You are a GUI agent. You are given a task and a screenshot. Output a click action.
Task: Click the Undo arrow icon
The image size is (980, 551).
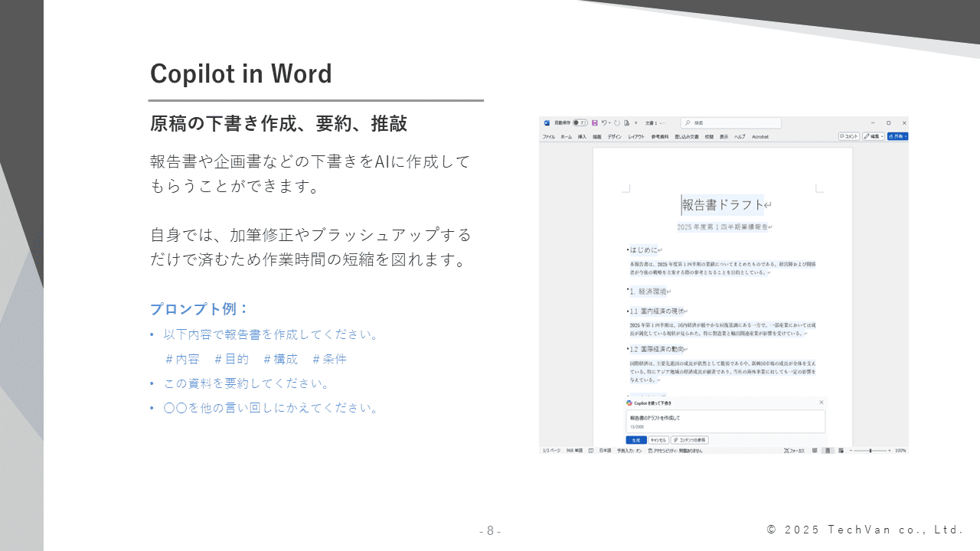(x=604, y=122)
